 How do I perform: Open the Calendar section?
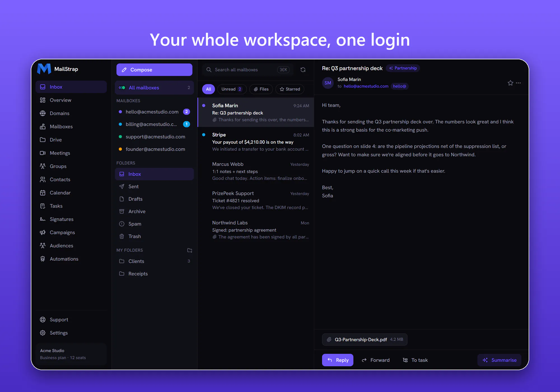[x=71, y=193]
